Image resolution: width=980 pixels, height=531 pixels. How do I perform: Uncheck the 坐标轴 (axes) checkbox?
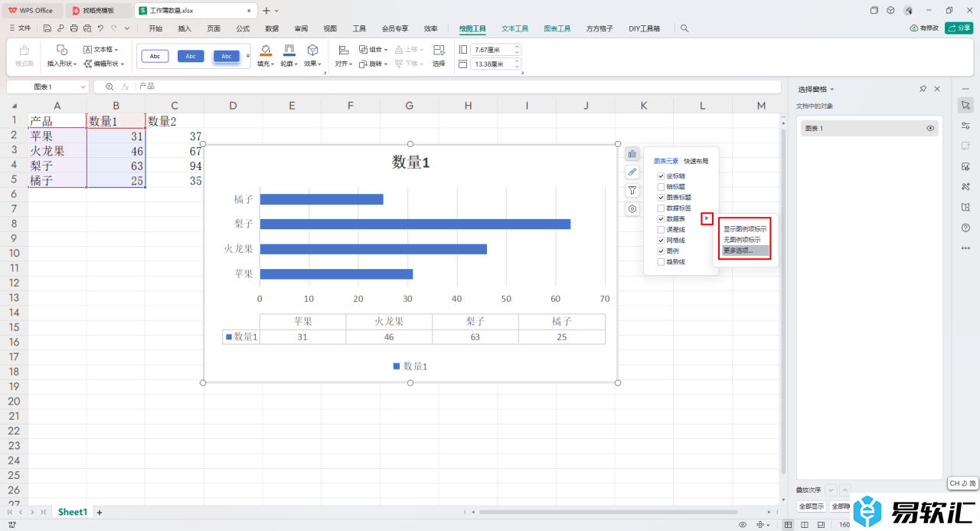(661, 176)
